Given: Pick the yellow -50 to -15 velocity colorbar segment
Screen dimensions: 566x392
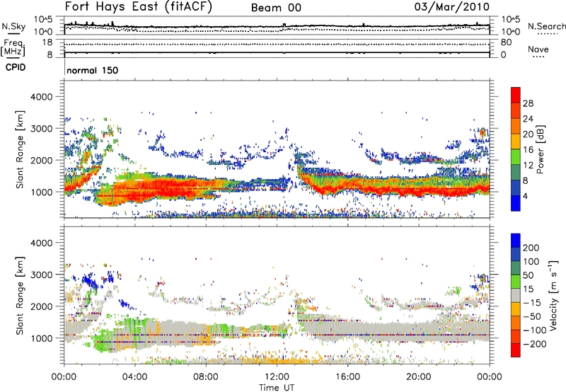Looking at the screenshot, I should (516, 309).
